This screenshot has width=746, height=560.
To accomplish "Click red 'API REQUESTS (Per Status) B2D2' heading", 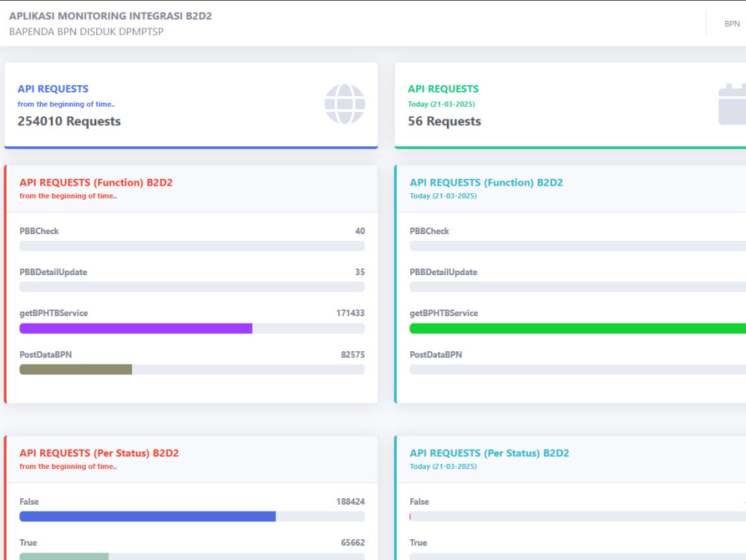I will coord(99,453).
